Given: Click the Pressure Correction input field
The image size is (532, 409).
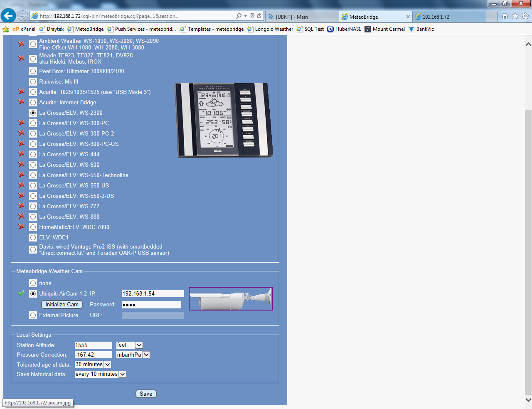Looking at the screenshot, I should (x=93, y=355).
